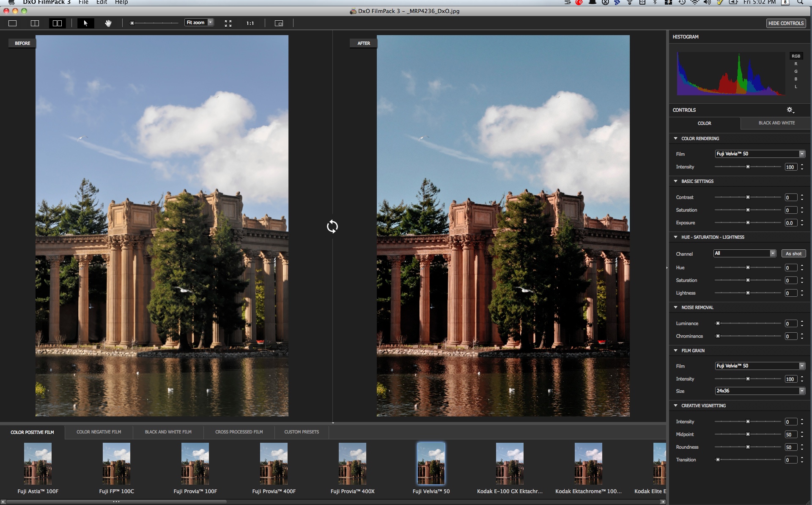Click the fullscreen fit icon

pos(228,23)
